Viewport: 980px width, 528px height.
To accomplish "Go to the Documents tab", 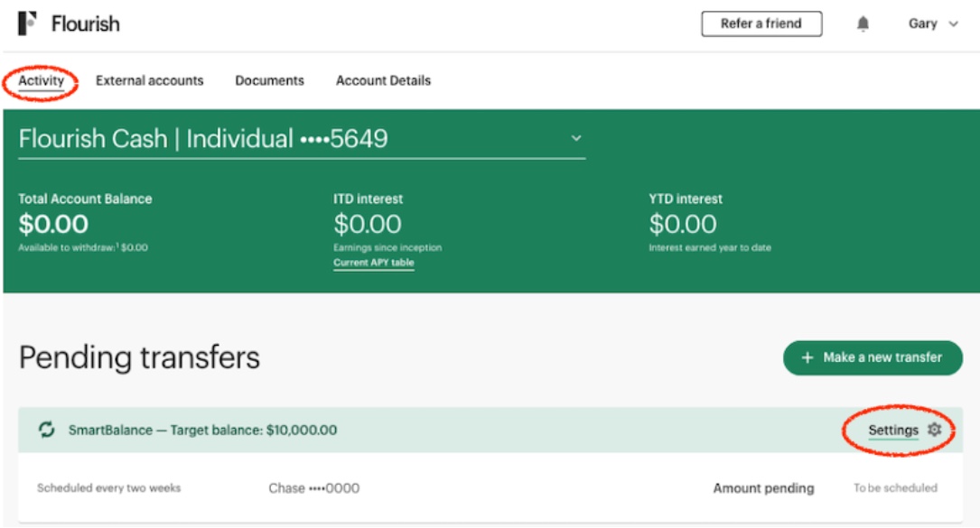I will 269,80.
